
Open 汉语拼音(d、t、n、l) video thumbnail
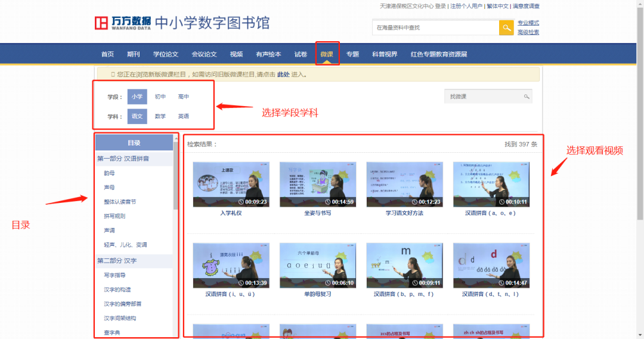tap(491, 266)
